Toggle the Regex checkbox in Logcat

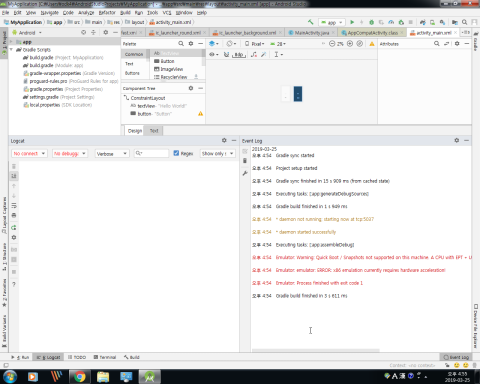coord(176,153)
